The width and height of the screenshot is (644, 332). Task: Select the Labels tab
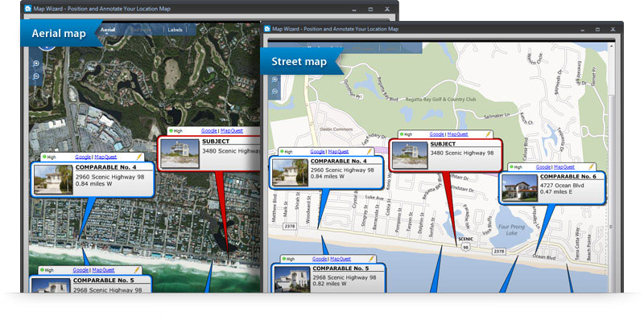pos(175,30)
